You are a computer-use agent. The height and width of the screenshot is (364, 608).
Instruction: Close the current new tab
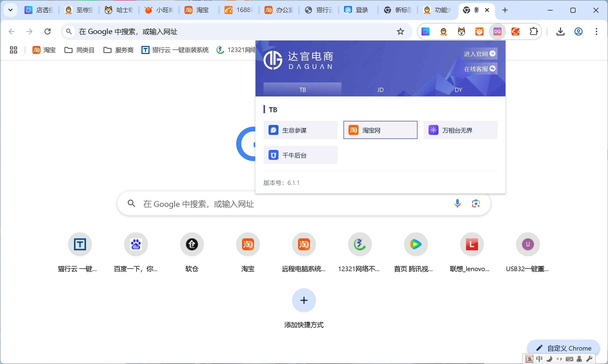487,10
